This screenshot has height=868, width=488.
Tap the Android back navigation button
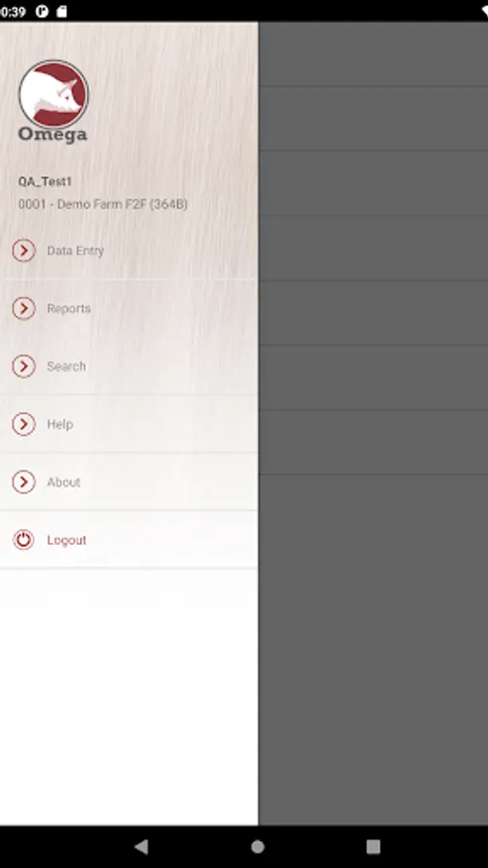pos(142,847)
